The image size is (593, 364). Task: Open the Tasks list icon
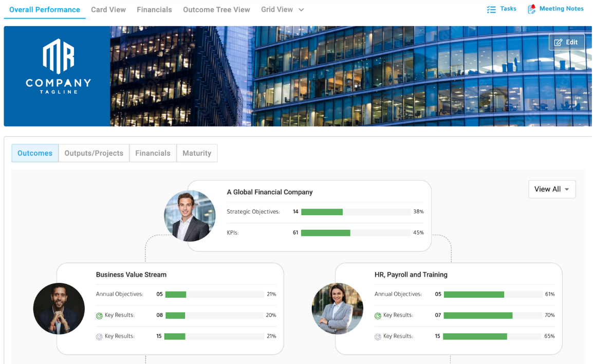pos(491,9)
